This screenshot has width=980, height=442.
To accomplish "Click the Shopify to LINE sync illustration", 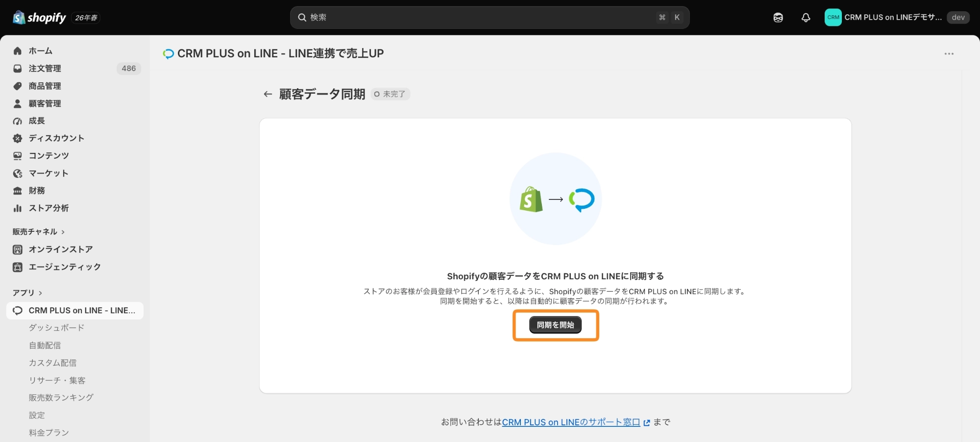I will [x=556, y=199].
